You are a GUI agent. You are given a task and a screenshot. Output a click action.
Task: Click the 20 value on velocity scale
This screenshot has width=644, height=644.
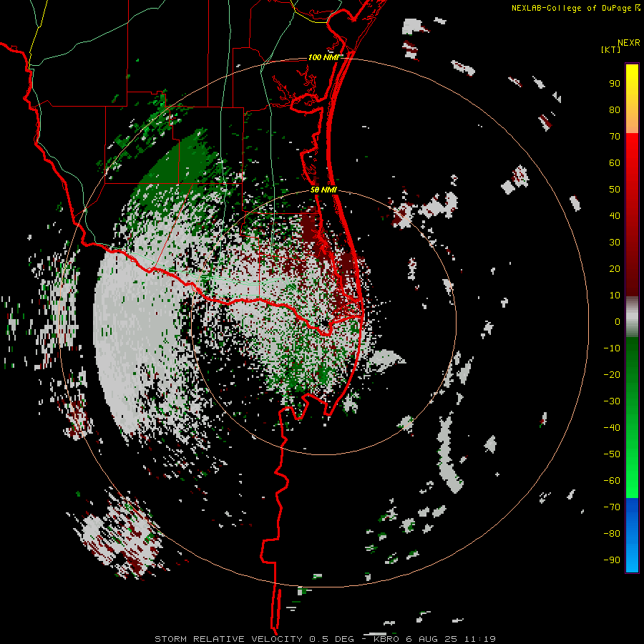point(615,268)
